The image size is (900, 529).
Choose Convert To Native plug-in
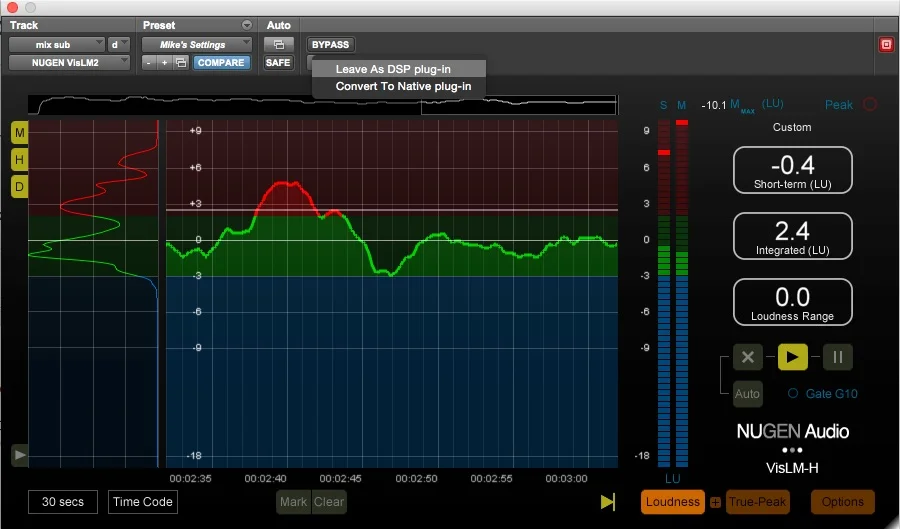click(399, 86)
